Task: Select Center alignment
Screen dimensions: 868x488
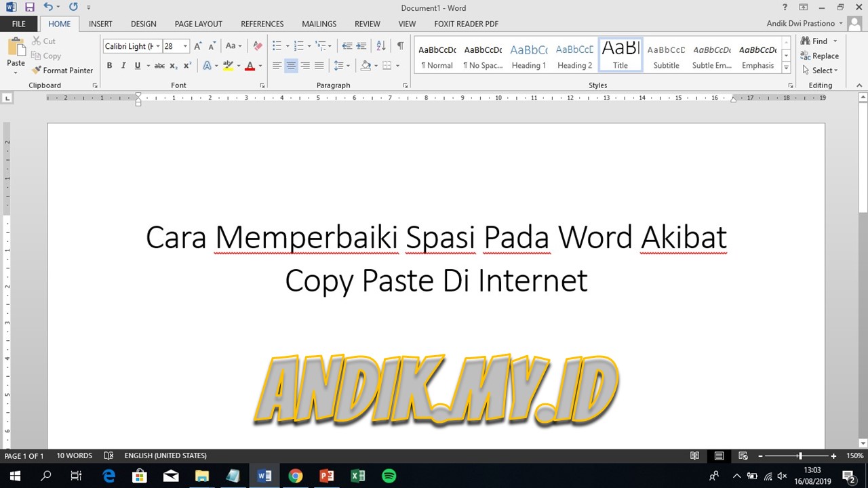Action: coord(291,66)
